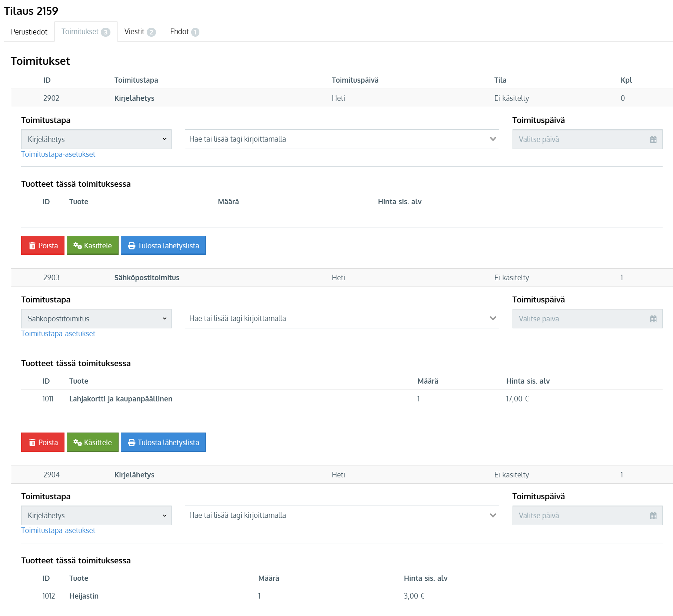This screenshot has height=616, width=673.
Task: Open the calendar icon for delivery 2902
Action: 653,140
